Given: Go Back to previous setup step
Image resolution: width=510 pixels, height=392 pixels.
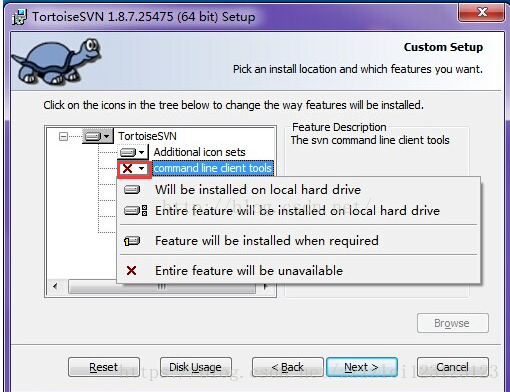Looking at the screenshot, I should click(x=288, y=367).
